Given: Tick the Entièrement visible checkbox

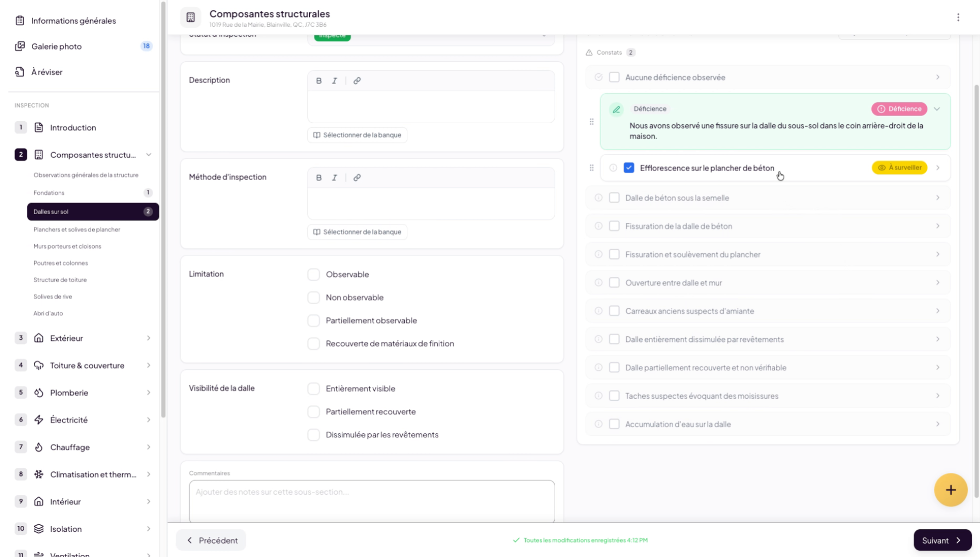Looking at the screenshot, I should coord(313,389).
